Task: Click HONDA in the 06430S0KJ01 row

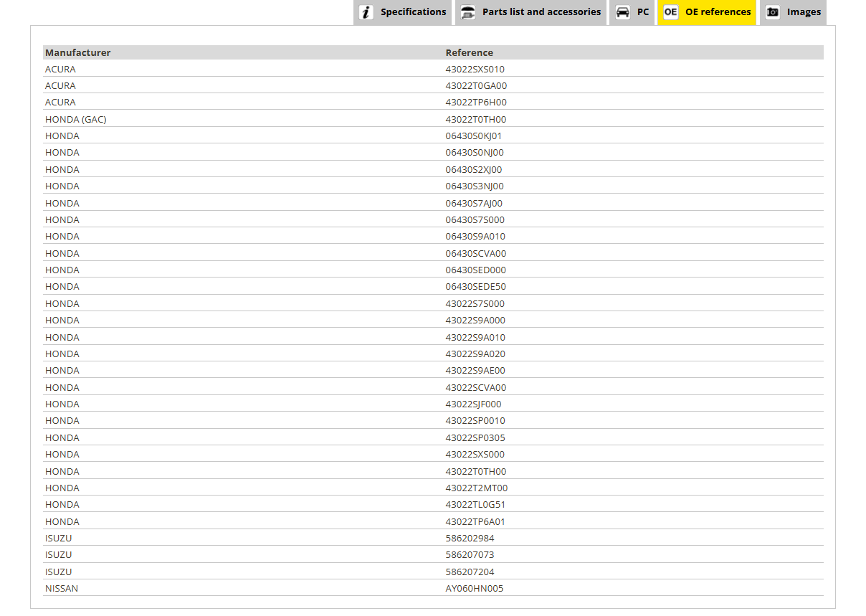Action: tap(62, 136)
